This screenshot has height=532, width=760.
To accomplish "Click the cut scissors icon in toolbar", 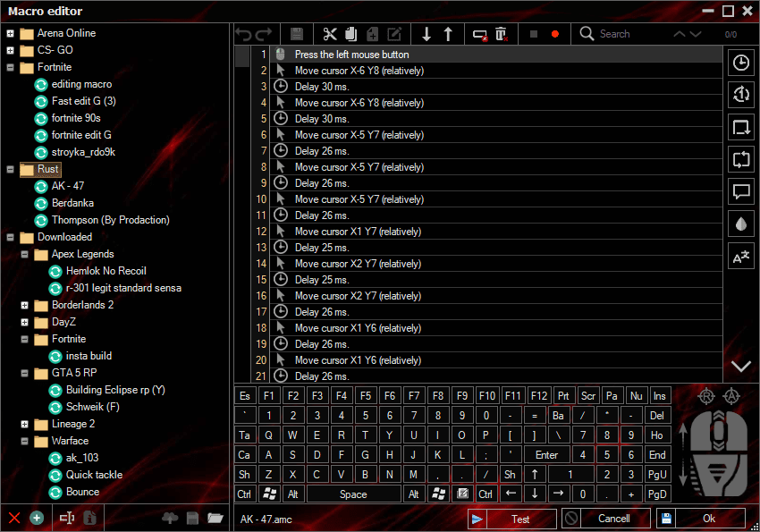I will 330,34.
